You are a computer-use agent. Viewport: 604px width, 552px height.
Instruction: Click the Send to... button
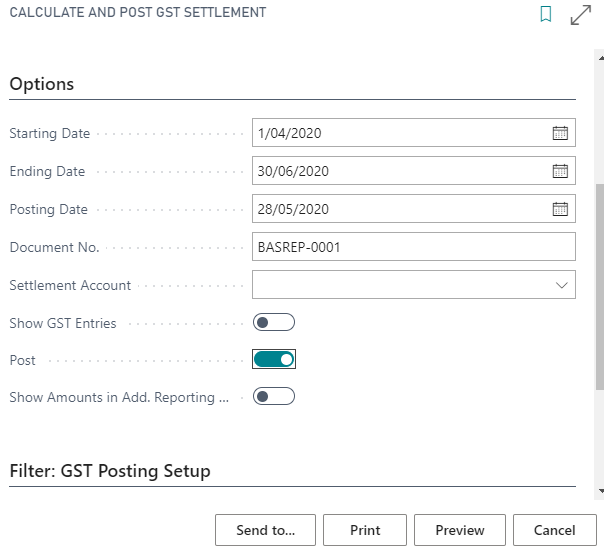point(265,530)
